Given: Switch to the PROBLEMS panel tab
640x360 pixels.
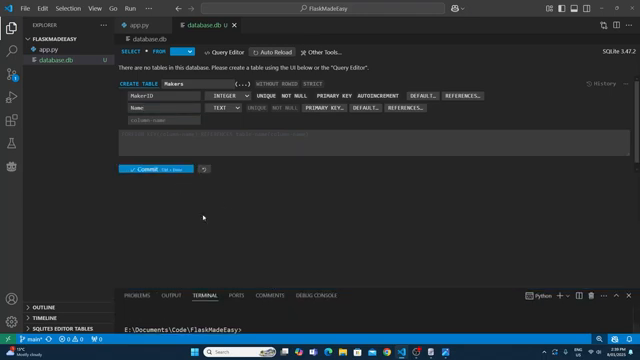Looking at the screenshot, I should point(137,296).
